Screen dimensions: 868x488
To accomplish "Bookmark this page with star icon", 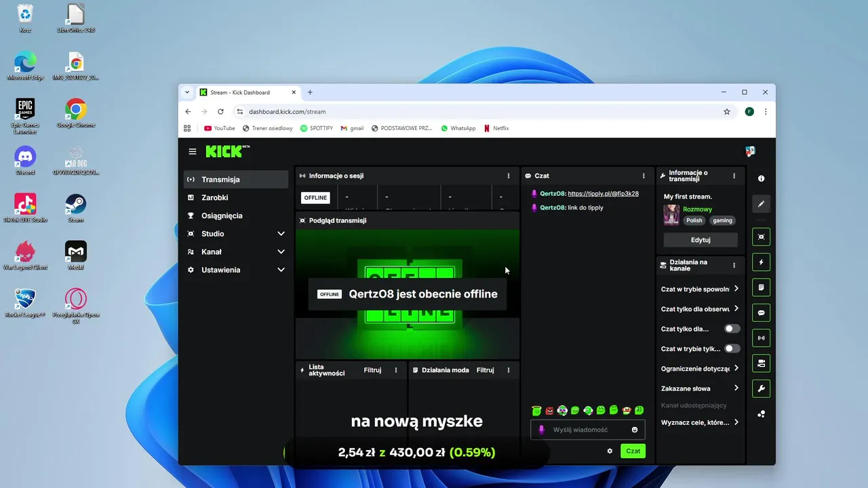I will 727,112.
